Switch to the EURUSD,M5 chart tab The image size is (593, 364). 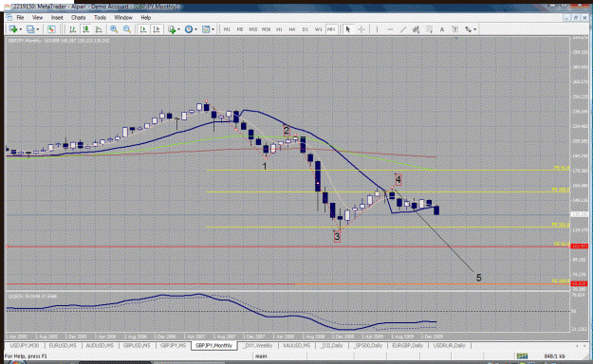point(63,345)
